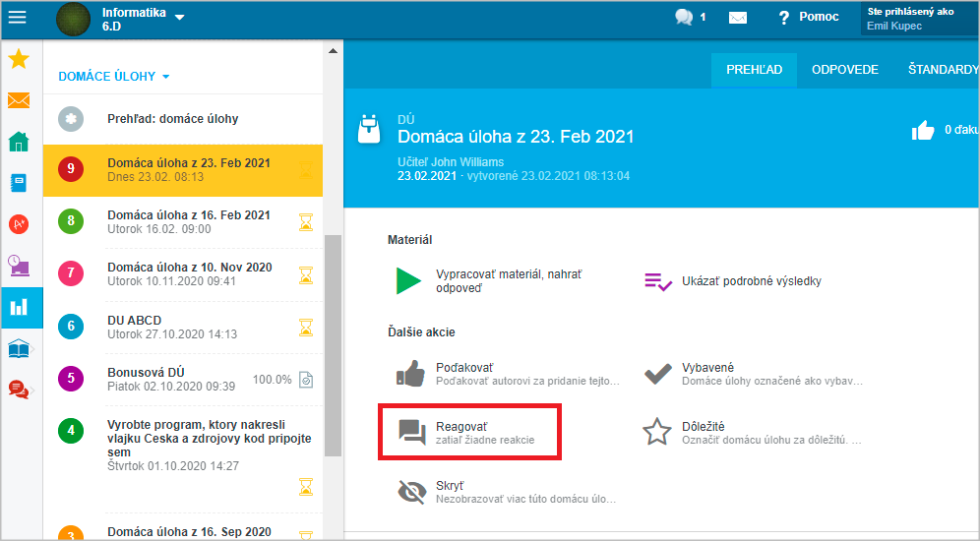
Task: Switch to the ŠTANDARDY tab
Action: click(x=944, y=70)
